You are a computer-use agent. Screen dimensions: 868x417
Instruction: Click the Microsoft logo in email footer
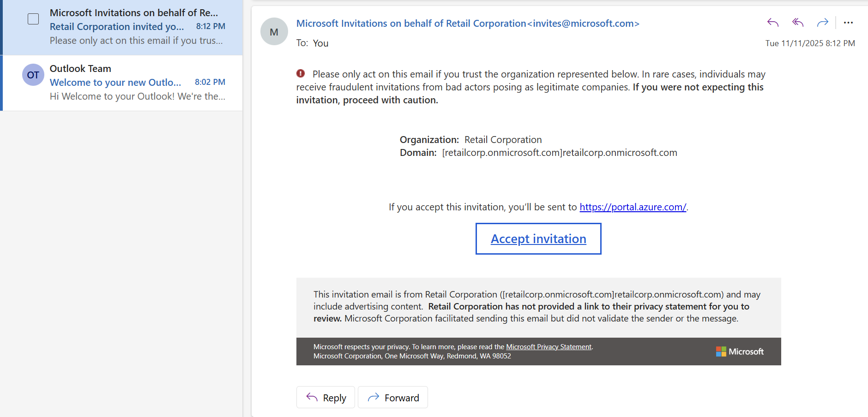coord(740,351)
